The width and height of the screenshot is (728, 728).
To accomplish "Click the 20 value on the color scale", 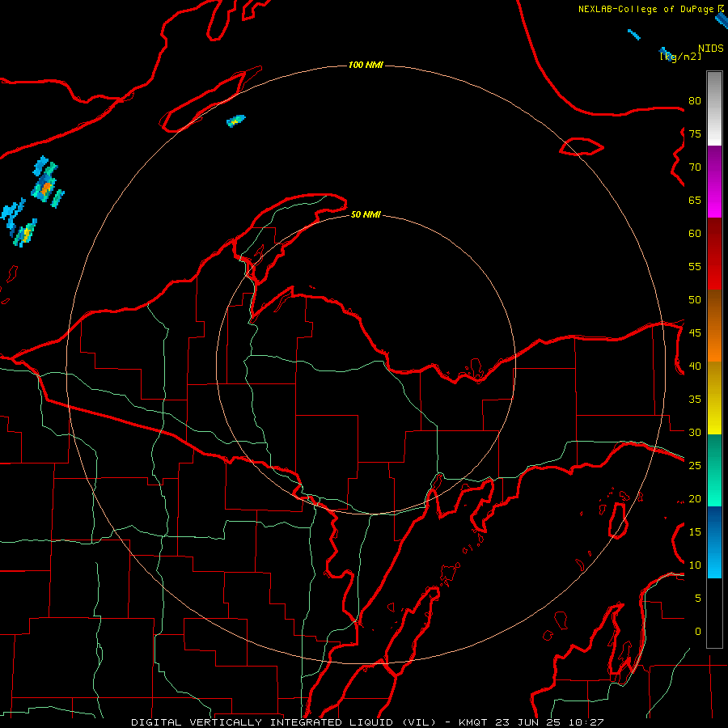I will (x=695, y=498).
